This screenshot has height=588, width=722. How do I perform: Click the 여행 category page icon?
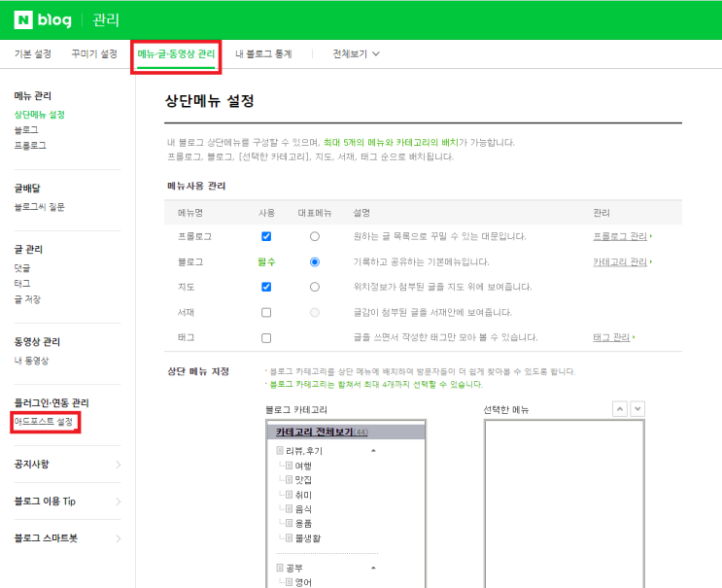[x=290, y=466]
